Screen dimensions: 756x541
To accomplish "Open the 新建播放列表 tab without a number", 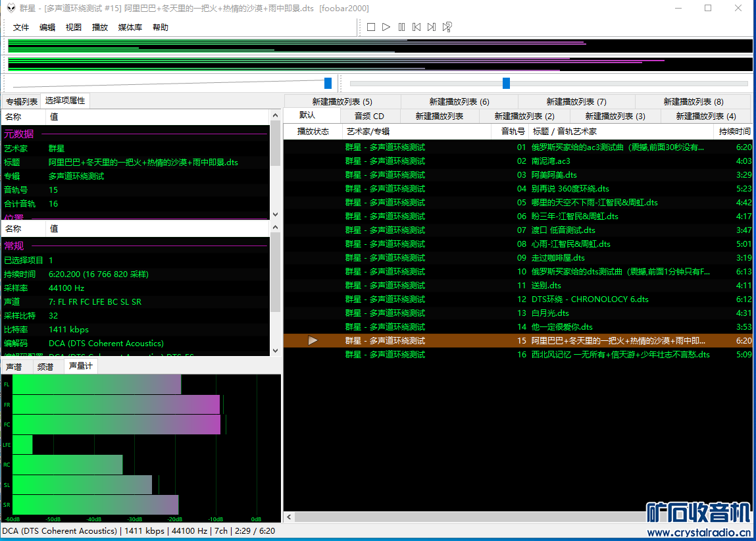I will [x=440, y=116].
